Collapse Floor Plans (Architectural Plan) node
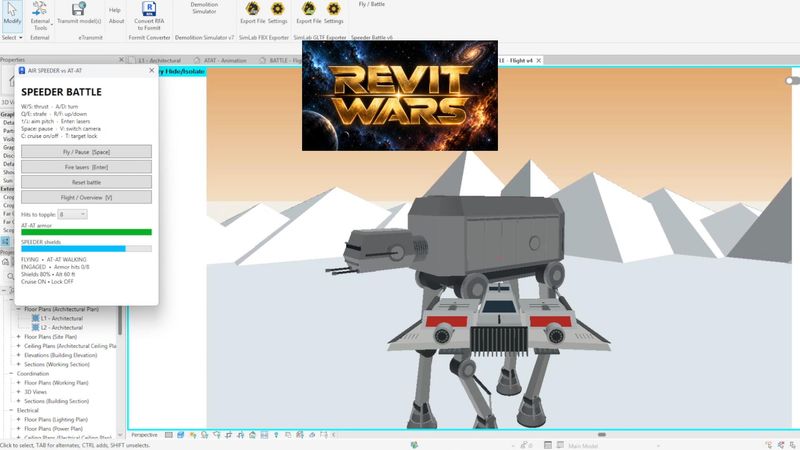 (x=18, y=309)
